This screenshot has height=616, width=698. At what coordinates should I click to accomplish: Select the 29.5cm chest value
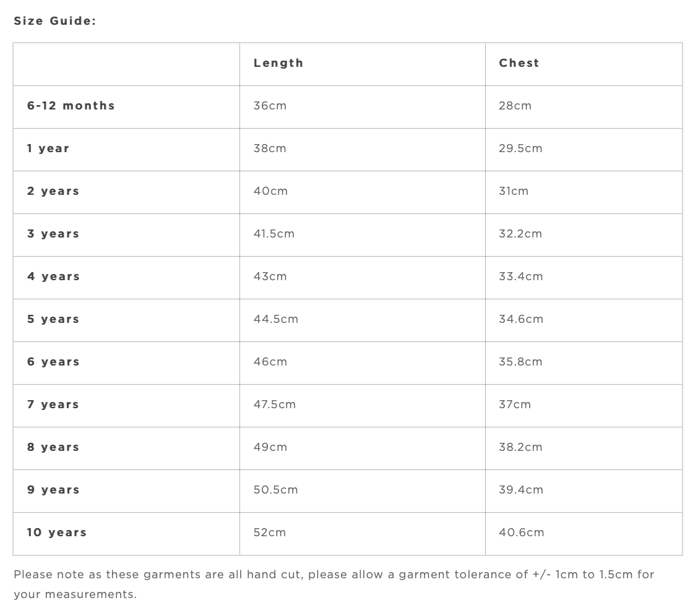pyautogui.click(x=520, y=148)
